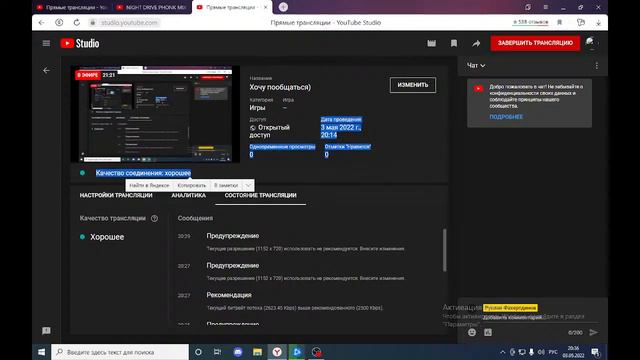Image resolution: width=640 pixels, height=360 pixels.
Task: Open the create clip icon in Studio header
Action: click(431, 43)
